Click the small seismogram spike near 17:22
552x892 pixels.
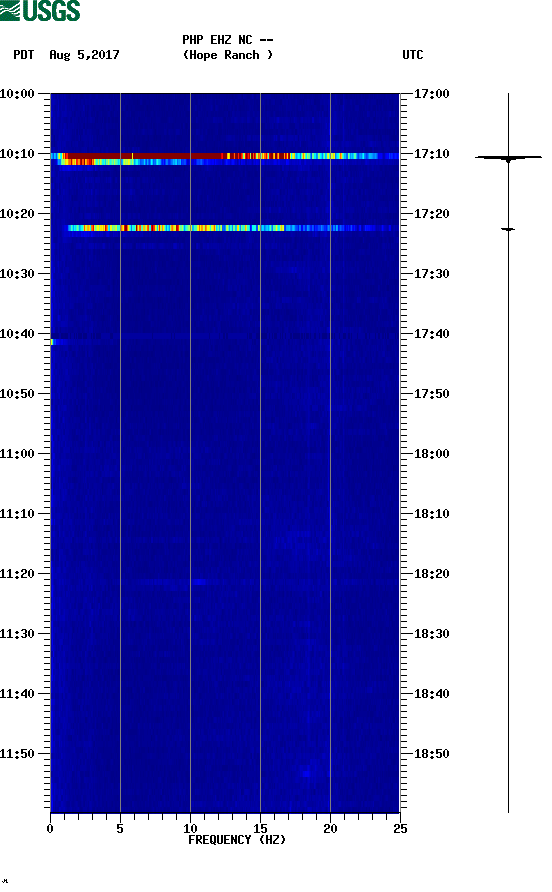(508, 229)
